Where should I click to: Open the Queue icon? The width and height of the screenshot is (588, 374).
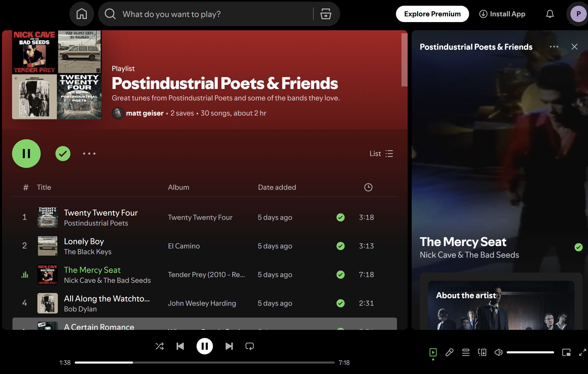click(x=466, y=352)
